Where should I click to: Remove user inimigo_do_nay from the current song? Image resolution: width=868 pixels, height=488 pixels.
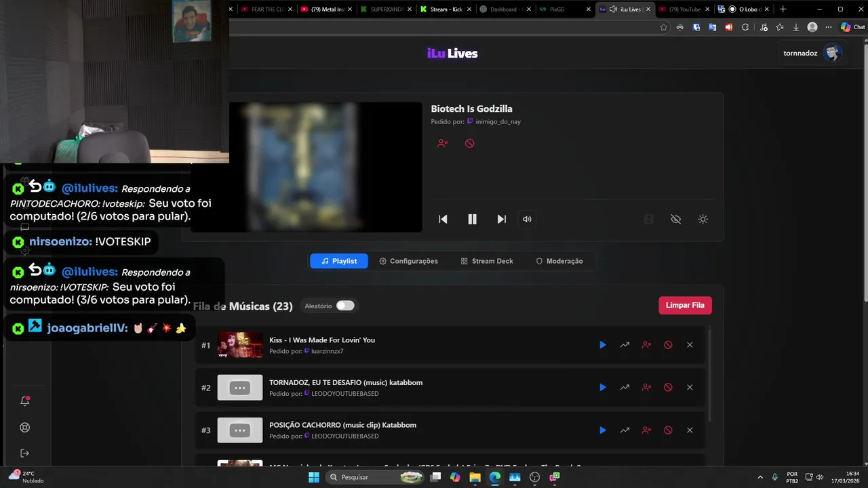(x=442, y=143)
